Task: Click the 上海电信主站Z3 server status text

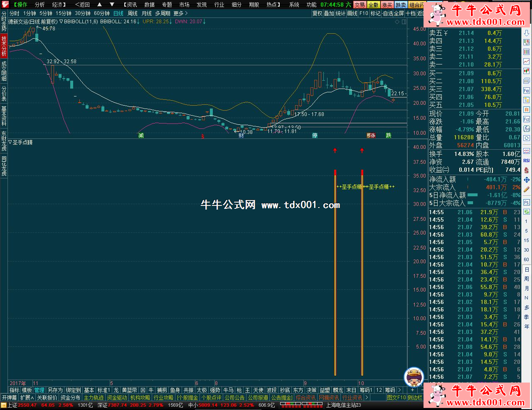Action: pyautogui.click(x=343, y=405)
